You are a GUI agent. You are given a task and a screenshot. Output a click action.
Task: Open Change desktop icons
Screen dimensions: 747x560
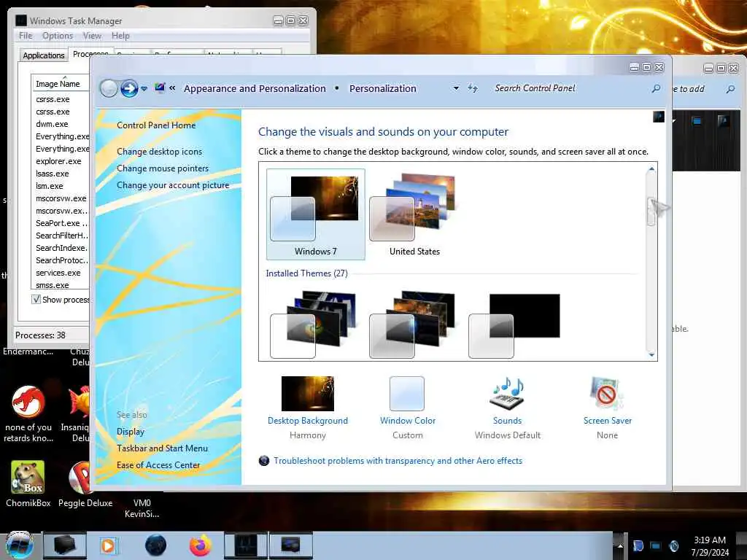[159, 152]
